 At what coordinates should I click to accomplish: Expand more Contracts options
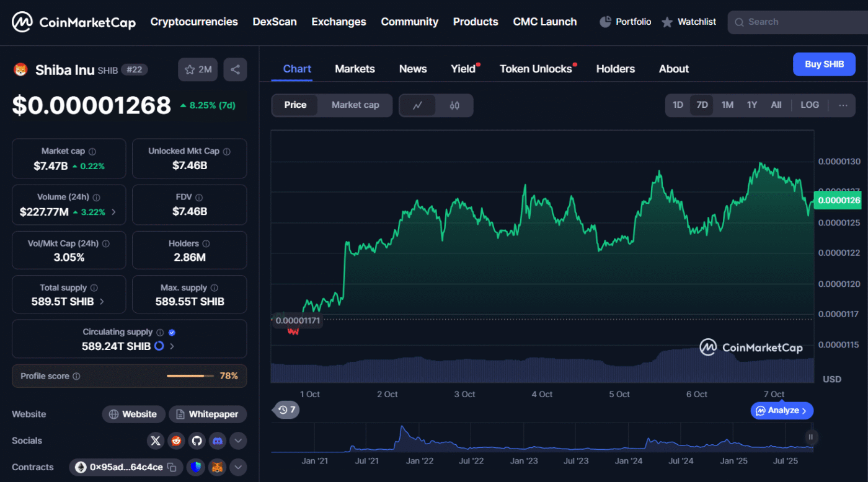(238, 467)
